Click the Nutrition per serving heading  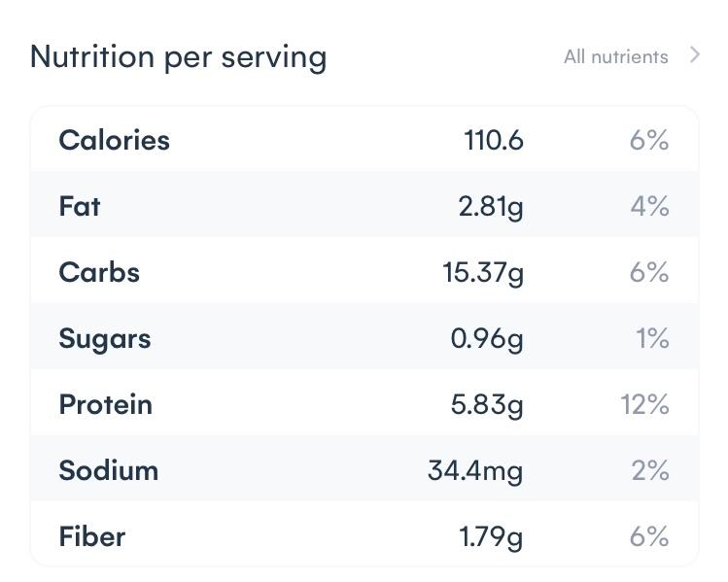pyautogui.click(x=178, y=56)
